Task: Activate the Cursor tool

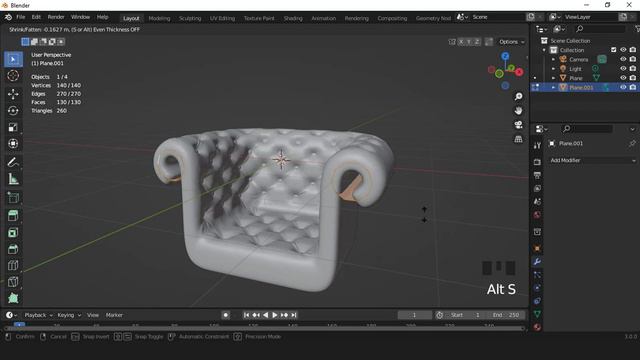Action: [x=13, y=76]
